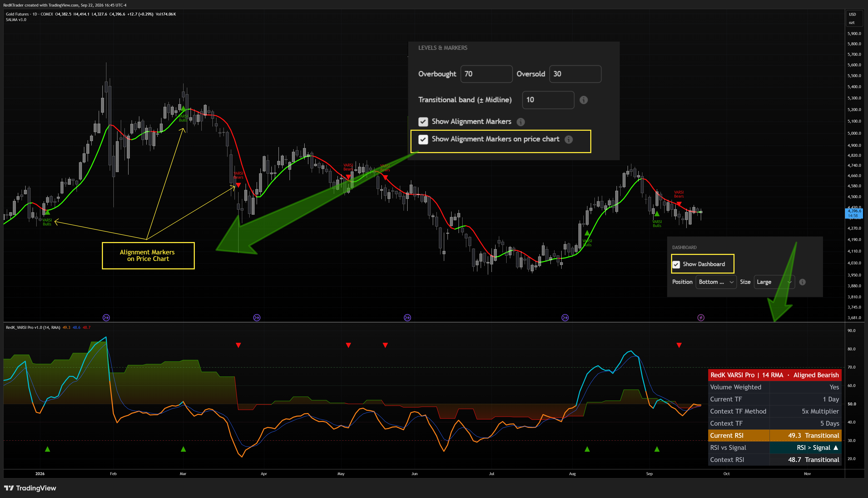Click the VARSI value 49.3 in indicator legend
The width and height of the screenshot is (868, 498).
pyautogui.click(x=66, y=328)
